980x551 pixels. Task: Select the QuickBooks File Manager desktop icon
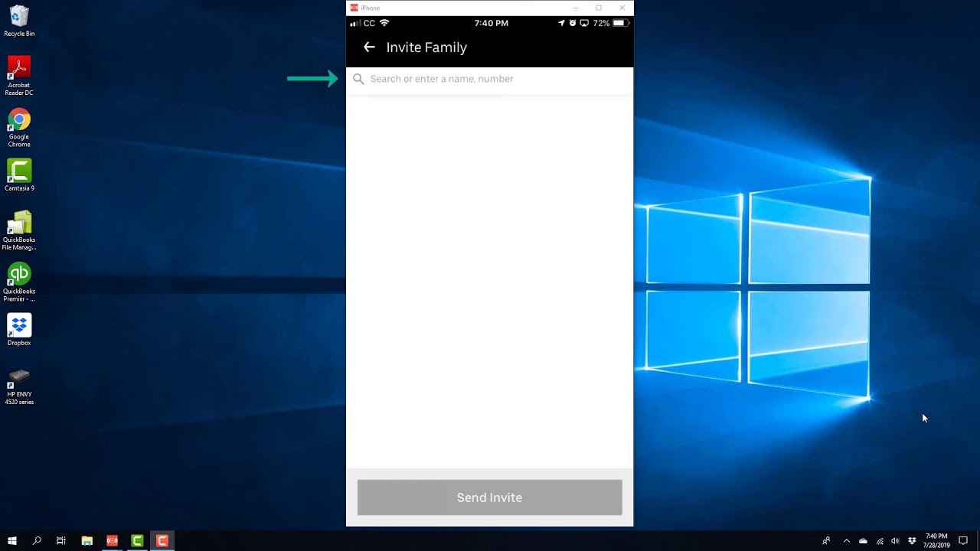tap(19, 230)
